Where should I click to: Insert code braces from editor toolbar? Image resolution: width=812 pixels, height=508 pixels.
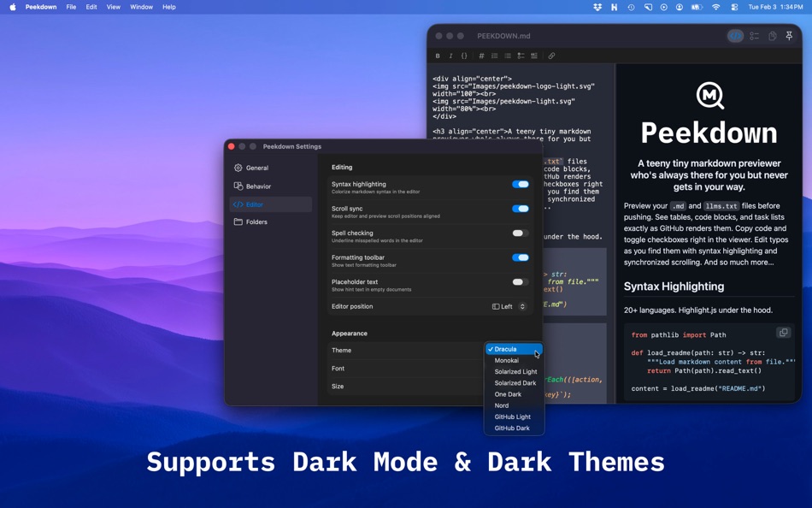464,56
